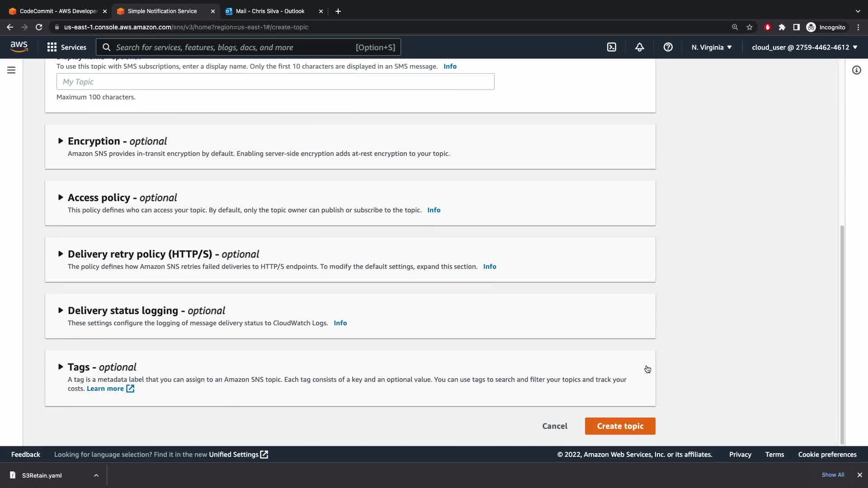Open the AWS help question-mark icon
Image resolution: width=868 pixels, height=488 pixels.
[x=668, y=47]
